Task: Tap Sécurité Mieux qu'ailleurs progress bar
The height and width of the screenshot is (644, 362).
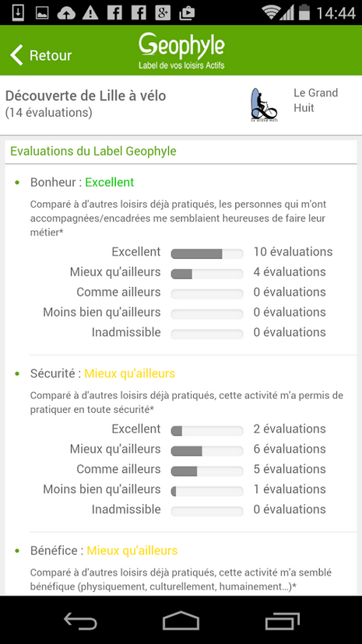Action: point(207,451)
